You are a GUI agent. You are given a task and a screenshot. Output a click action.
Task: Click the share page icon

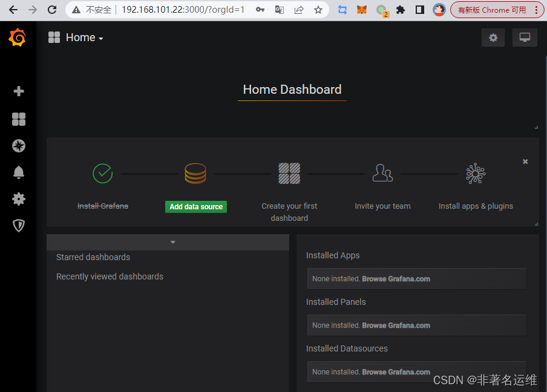point(299,10)
